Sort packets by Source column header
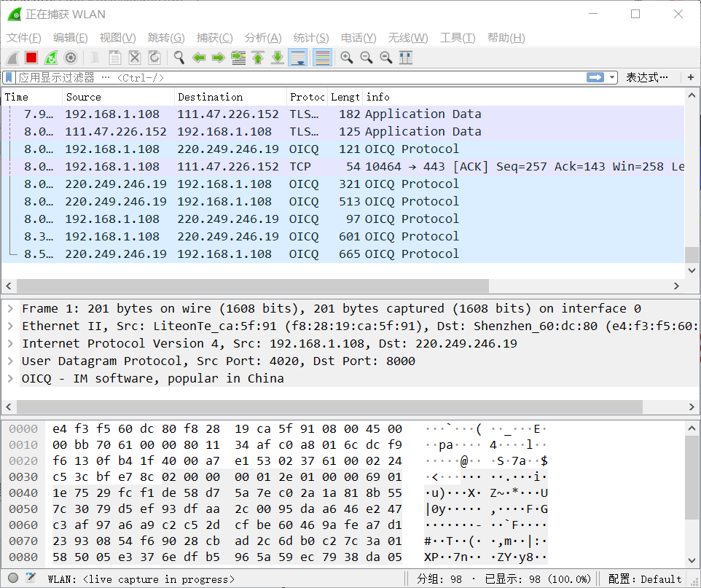Viewport: 701px width, 588px height. tap(119, 97)
